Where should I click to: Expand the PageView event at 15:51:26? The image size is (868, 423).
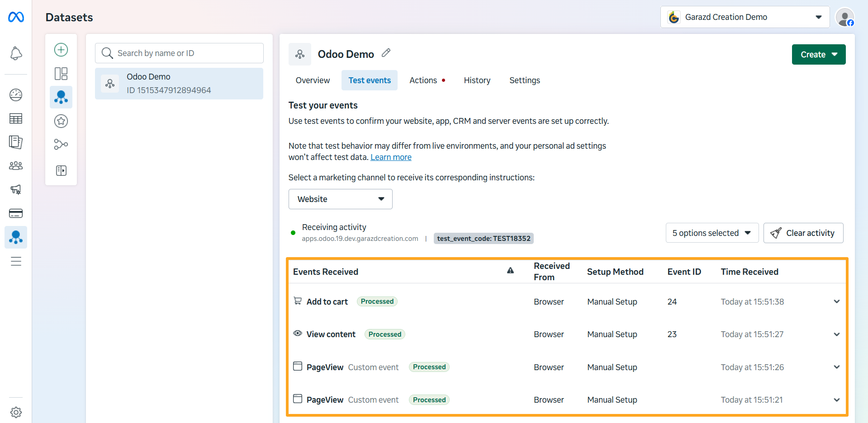tap(837, 367)
